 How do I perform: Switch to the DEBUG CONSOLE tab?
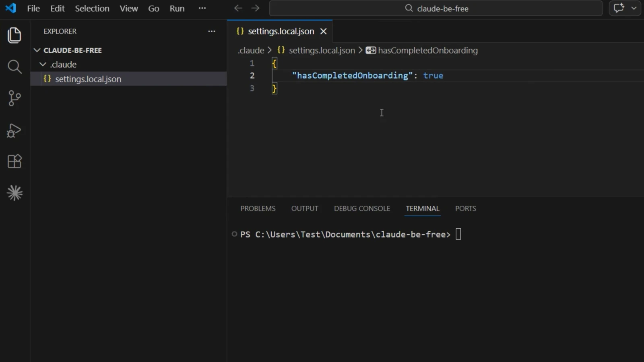[x=362, y=209]
